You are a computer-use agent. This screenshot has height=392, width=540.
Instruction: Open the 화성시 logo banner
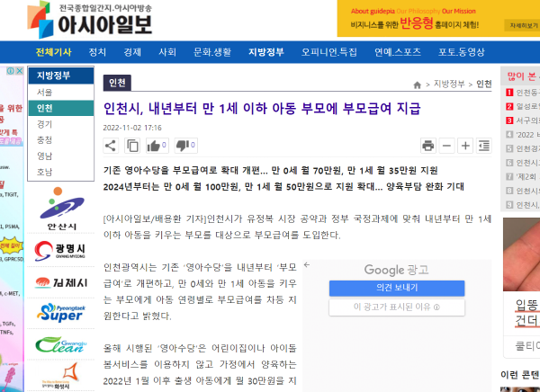[x=60, y=376]
